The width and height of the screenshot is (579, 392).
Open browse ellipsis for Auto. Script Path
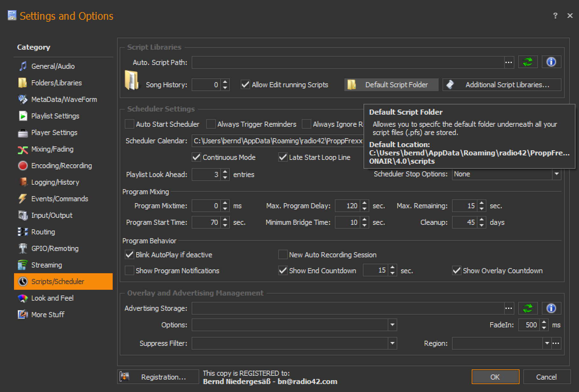point(509,62)
